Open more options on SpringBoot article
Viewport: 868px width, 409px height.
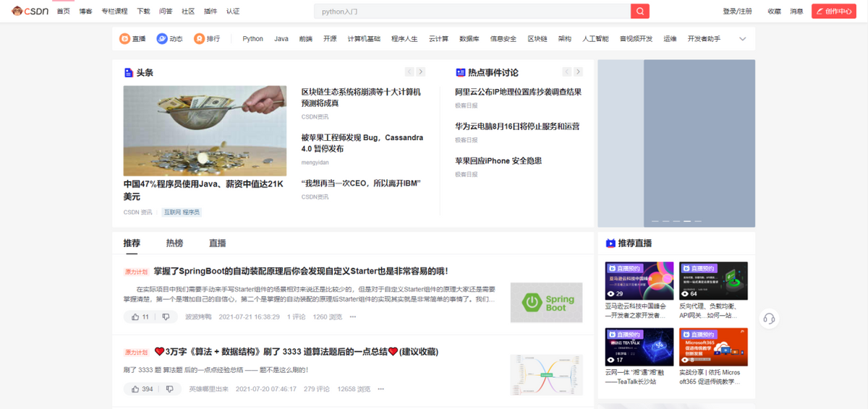(x=353, y=317)
